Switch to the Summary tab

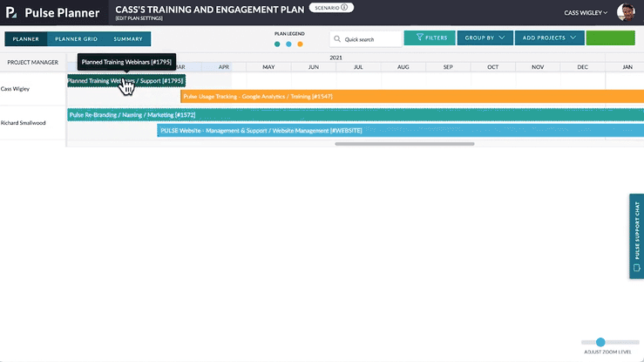128,39
